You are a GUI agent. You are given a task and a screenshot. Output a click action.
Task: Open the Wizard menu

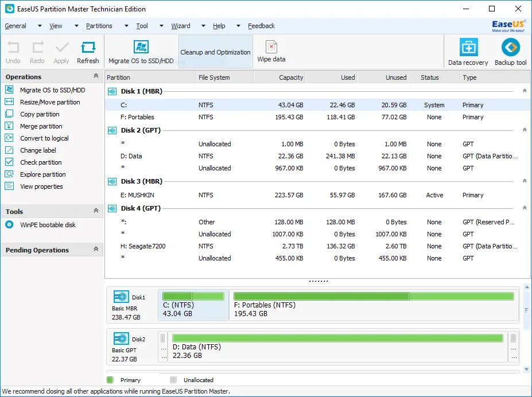pos(181,26)
